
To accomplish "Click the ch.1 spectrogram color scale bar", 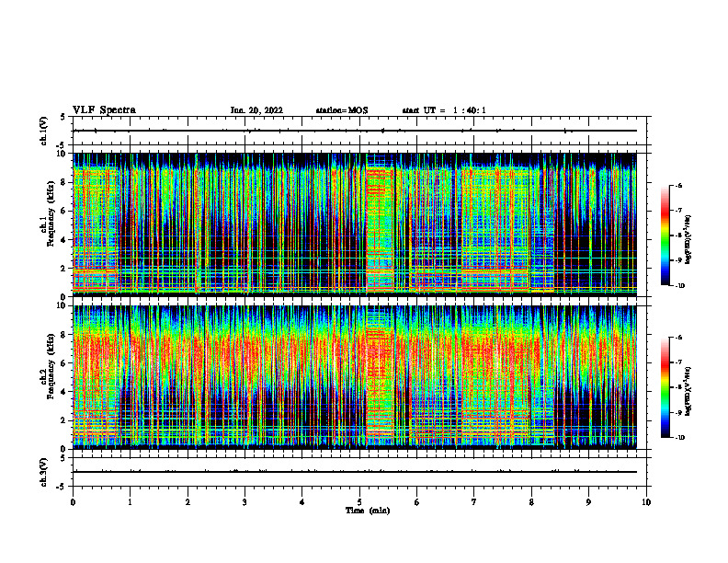I will [665, 236].
